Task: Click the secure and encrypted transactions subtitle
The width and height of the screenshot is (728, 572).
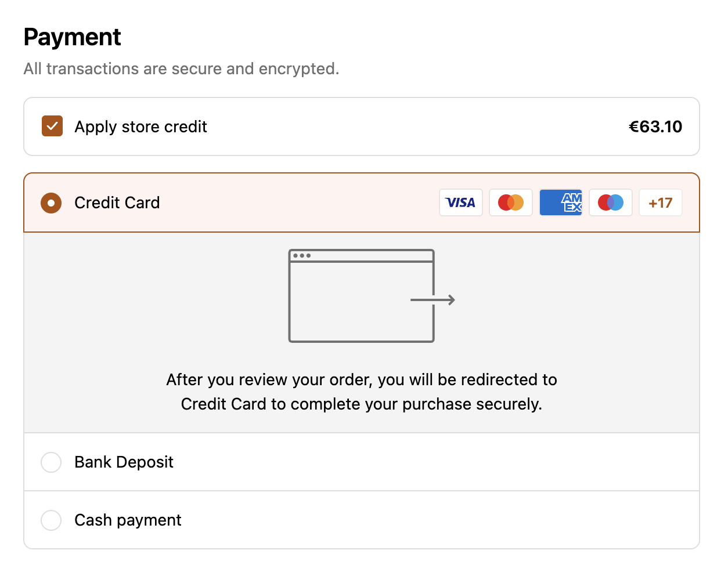Action: [x=181, y=68]
